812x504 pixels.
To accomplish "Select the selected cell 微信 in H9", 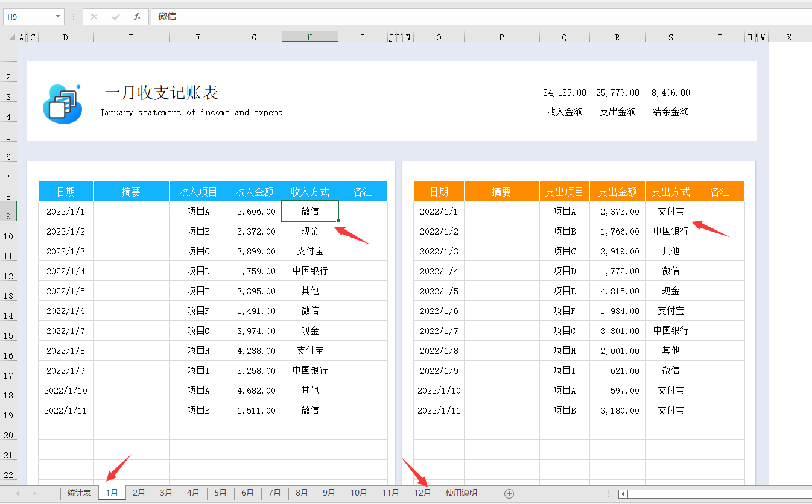I will pos(310,212).
